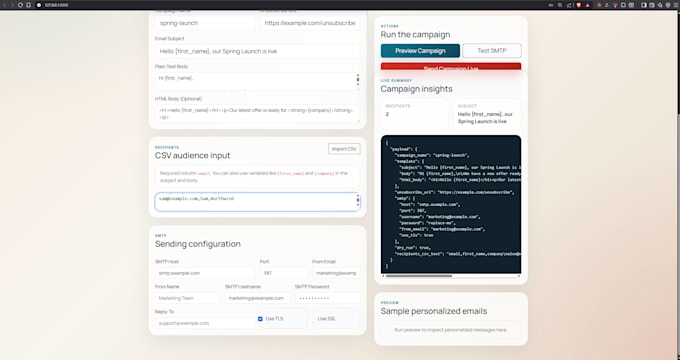Click the Plain Text Body vertical scrollbar
680x360 pixels.
click(x=358, y=80)
